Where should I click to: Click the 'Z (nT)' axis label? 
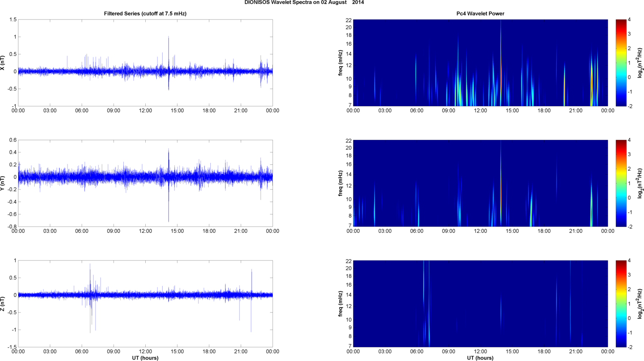3,304
